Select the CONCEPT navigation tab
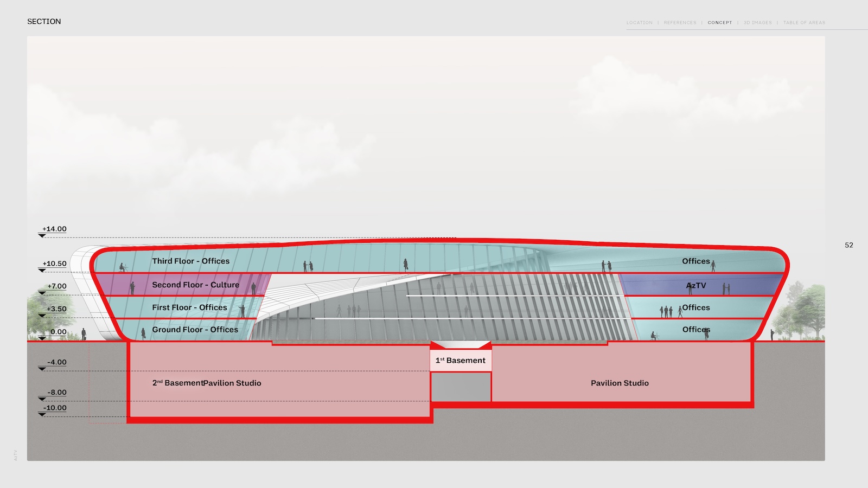 coord(719,23)
